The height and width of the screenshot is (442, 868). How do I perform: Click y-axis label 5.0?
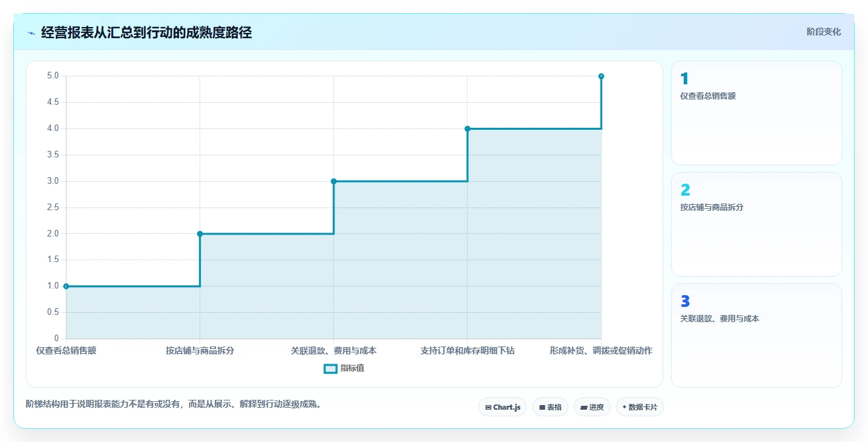tap(53, 76)
